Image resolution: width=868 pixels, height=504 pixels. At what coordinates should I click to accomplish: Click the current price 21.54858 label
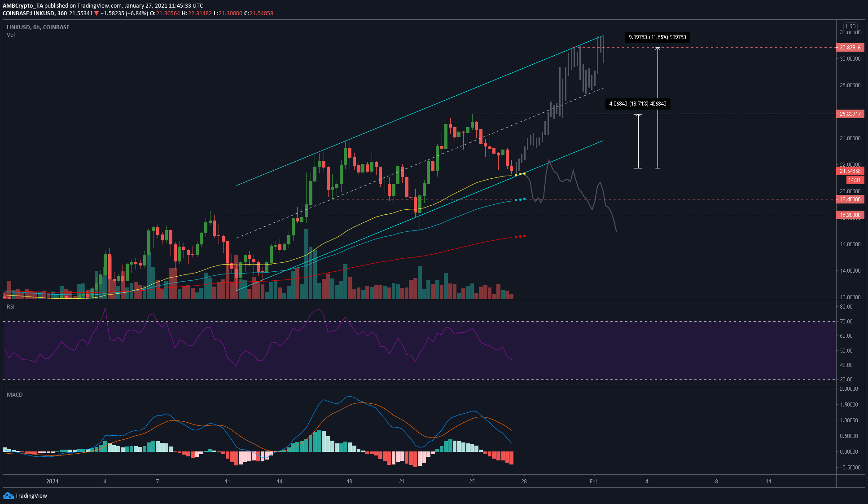[850, 171]
